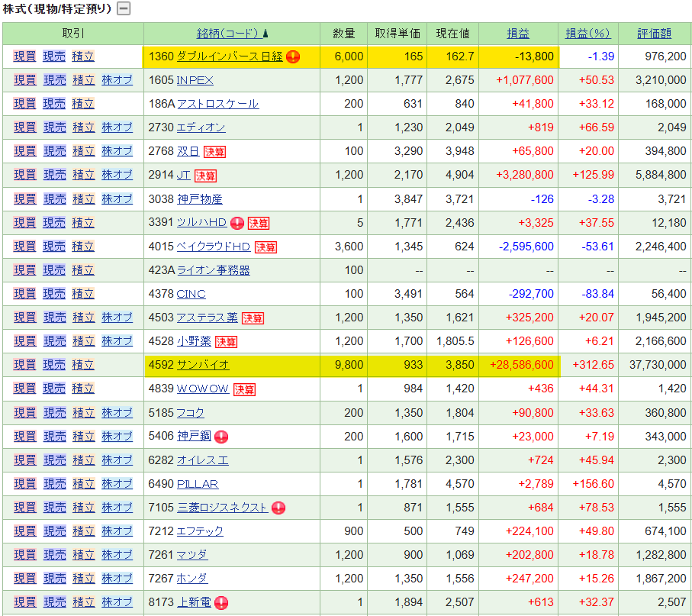Sort by the 損益(%) column header

tap(587, 34)
